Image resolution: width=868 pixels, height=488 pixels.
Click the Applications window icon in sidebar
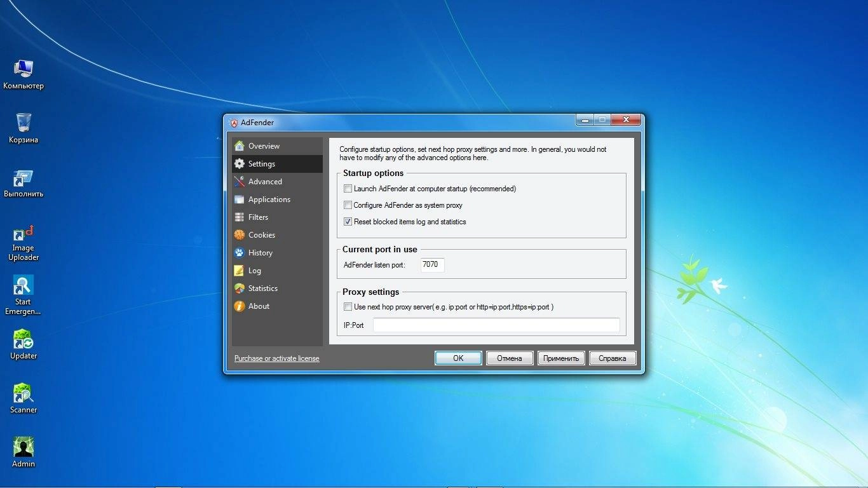tap(239, 200)
